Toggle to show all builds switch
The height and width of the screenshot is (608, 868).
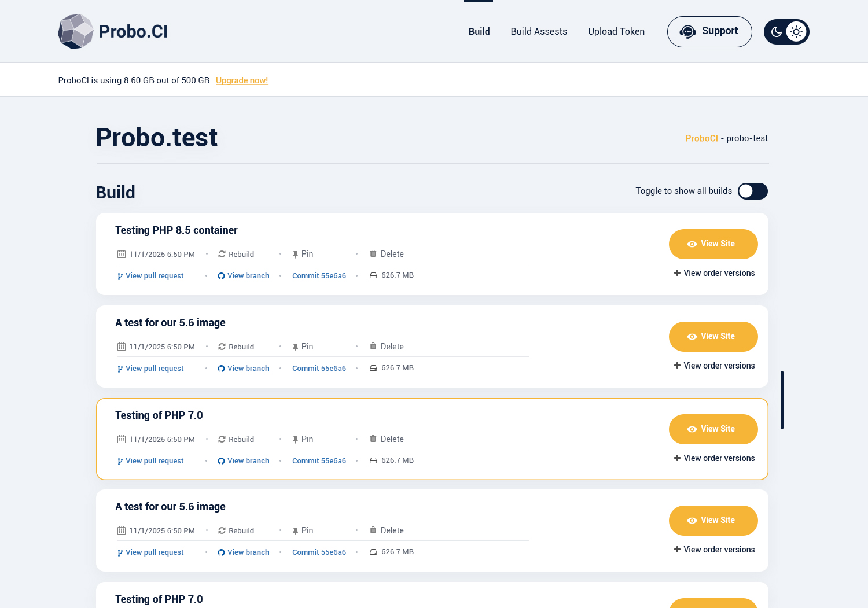click(x=752, y=191)
